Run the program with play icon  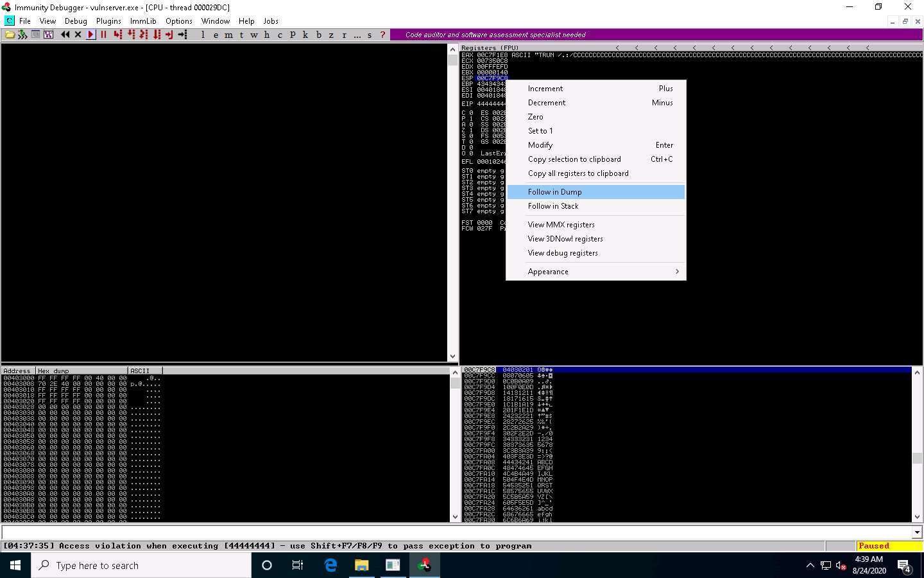(x=90, y=35)
